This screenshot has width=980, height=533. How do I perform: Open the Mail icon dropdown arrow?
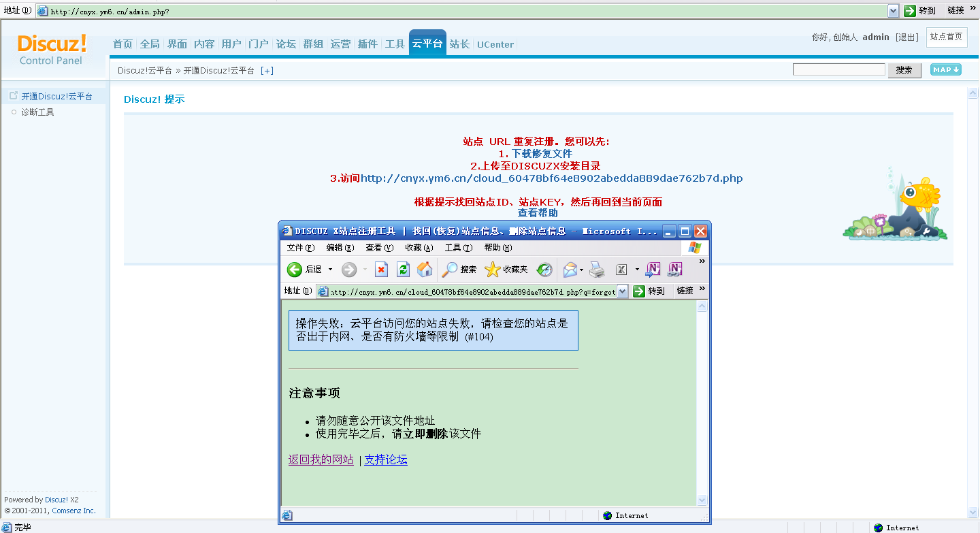pyautogui.click(x=581, y=270)
